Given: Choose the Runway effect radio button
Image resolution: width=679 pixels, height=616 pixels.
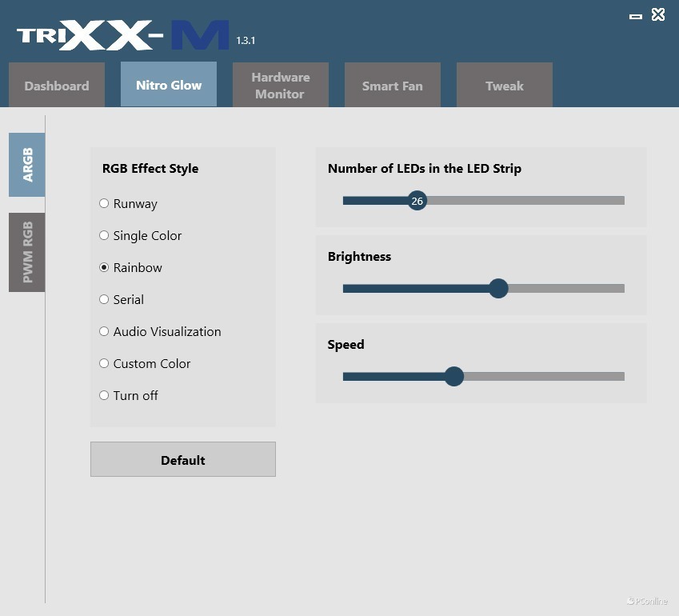Looking at the screenshot, I should tap(104, 203).
